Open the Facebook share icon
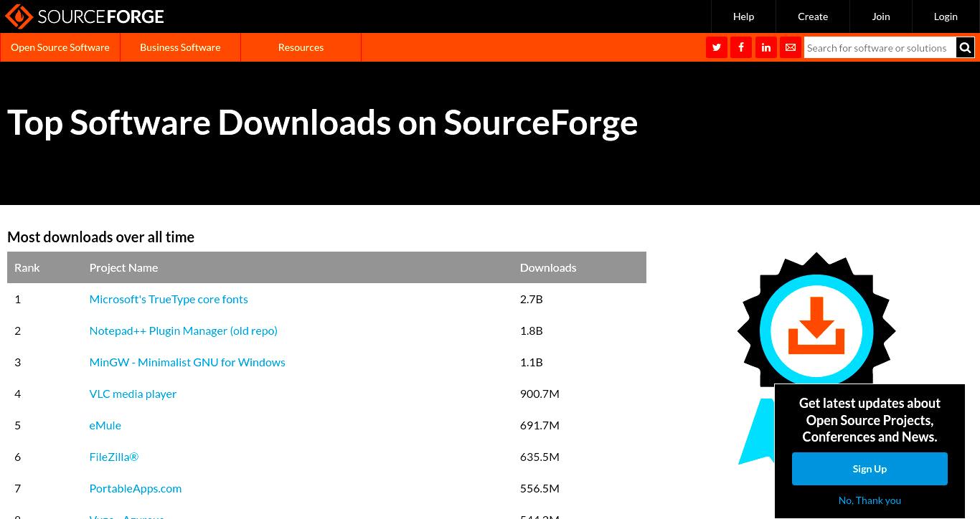The width and height of the screenshot is (980, 519). pyautogui.click(x=741, y=47)
